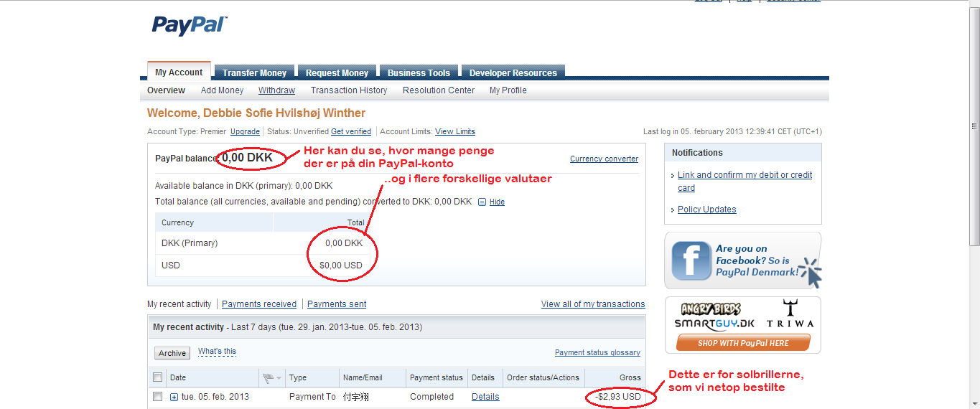Click the $0,00 USD total cell
980x409 pixels.
tap(341, 265)
